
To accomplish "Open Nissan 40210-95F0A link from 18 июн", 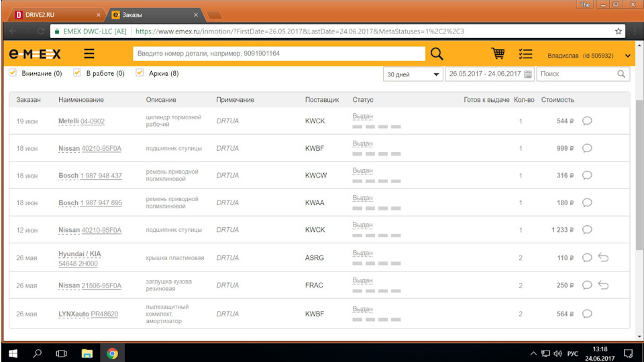I will pyautogui.click(x=90, y=148).
